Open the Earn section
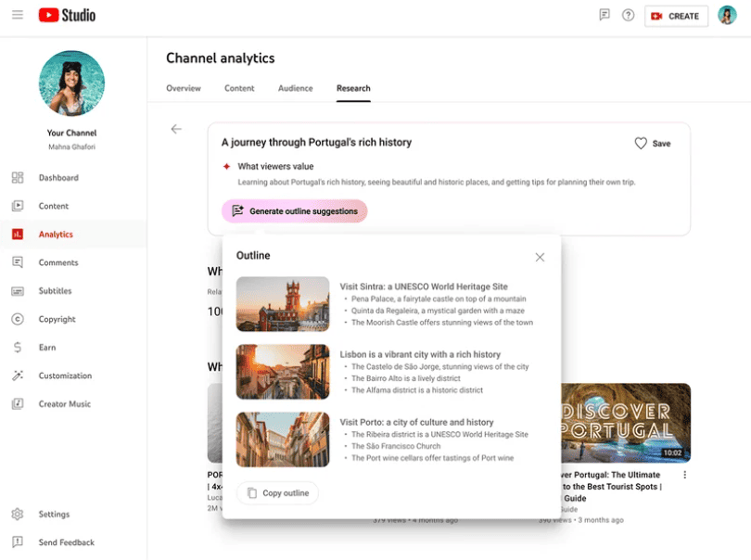The width and height of the screenshot is (751, 560). (x=47, y=348)
